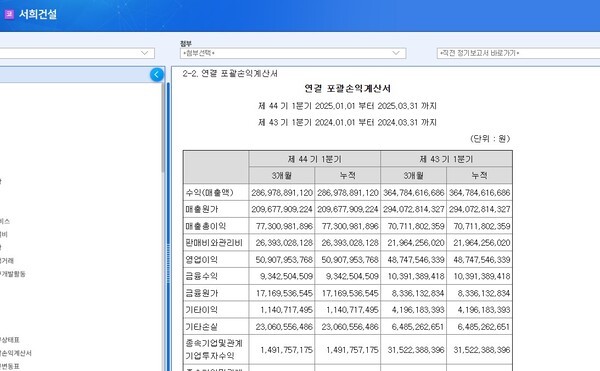Click the 누적 subheader under 제 44 기

(347, 176)
